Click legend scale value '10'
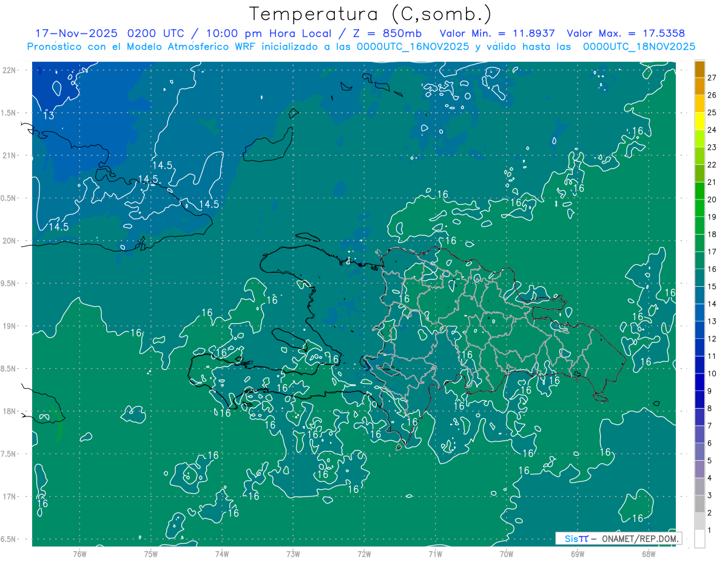 tap(712, 373)
